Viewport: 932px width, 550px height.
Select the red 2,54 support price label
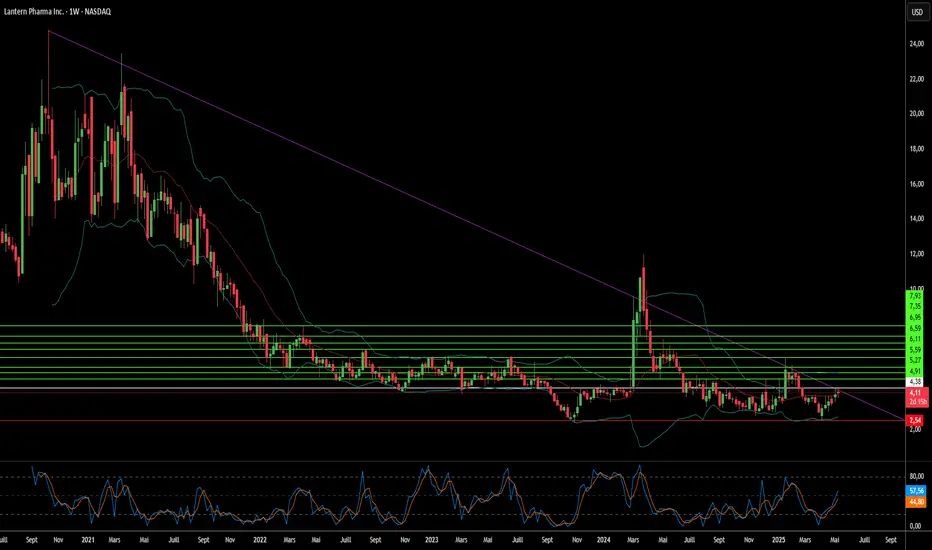(914, 420)
